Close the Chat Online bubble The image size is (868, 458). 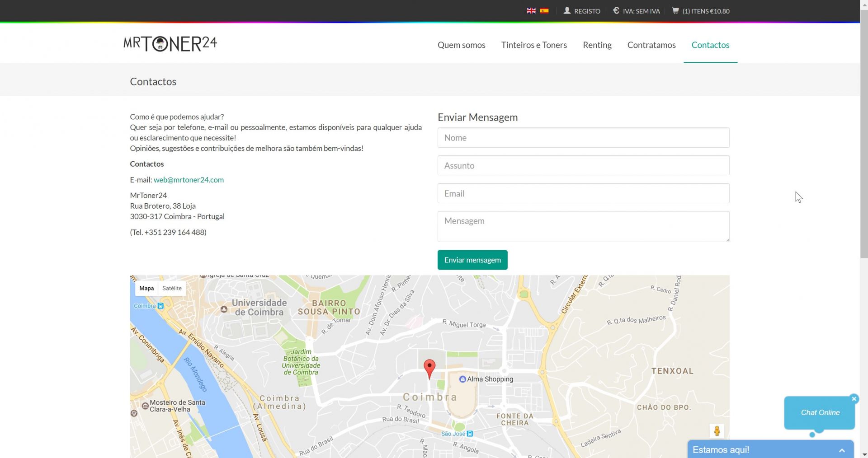click(854, 398)
